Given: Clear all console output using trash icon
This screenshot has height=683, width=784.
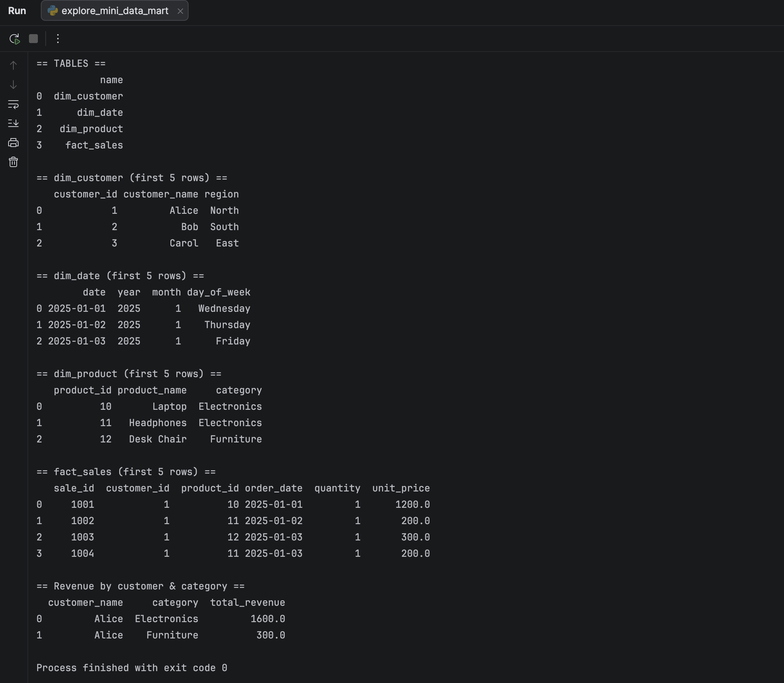Looking at the screenshot, I should pyautogui.click(x=13, y=162).
